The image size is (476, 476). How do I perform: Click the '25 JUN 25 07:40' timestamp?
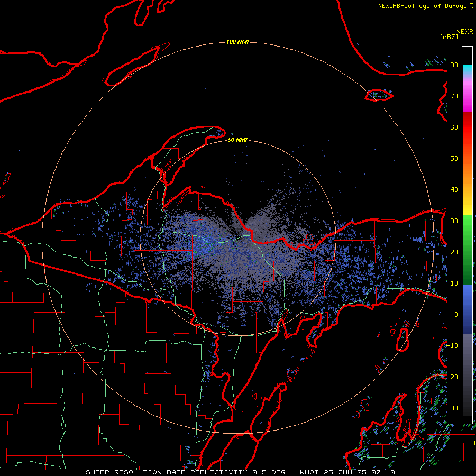[x=359, y=472]
